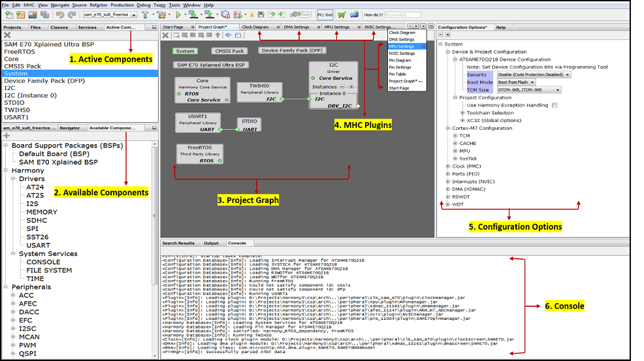644x361 pixels.
Task: Open the MHC menu
Action: click(29, 5)
